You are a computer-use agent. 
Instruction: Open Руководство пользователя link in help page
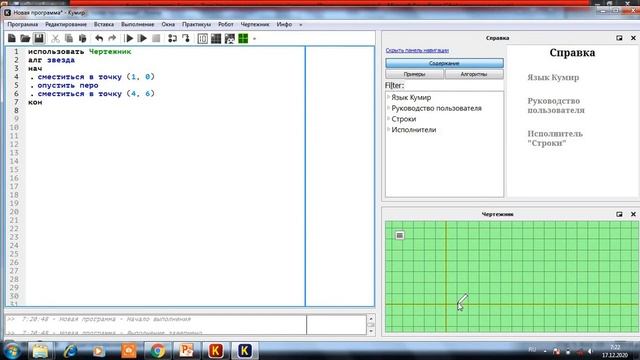click(x=556, y=105)
